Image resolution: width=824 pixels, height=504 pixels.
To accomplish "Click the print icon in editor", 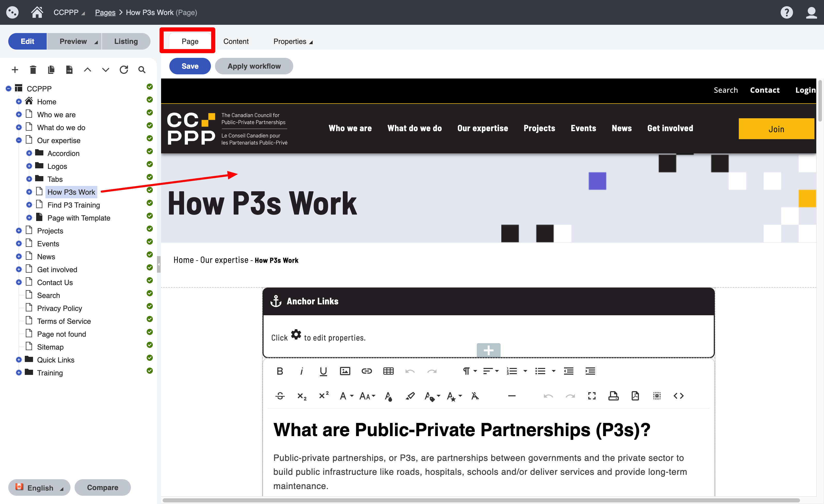I will click(613, 396).
